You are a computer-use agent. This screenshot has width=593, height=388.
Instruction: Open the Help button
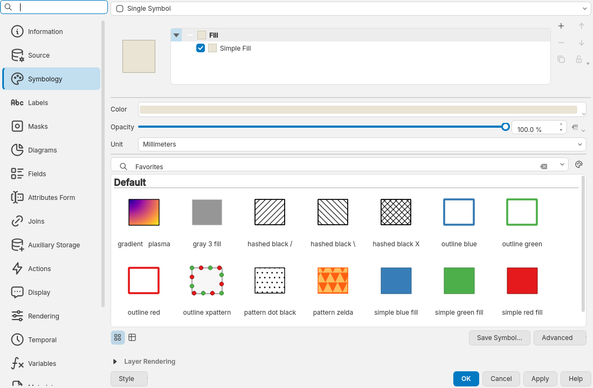point(575,379)
